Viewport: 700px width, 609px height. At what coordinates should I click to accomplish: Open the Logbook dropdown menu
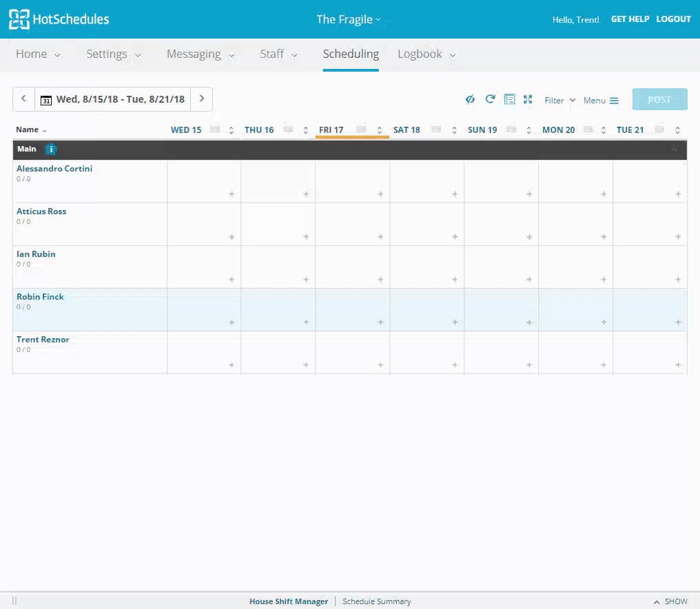coord(426,54)
